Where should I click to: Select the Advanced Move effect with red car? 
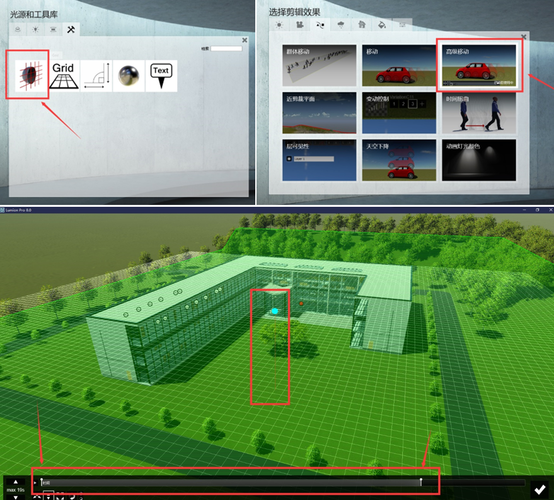(x=479, y=66)
